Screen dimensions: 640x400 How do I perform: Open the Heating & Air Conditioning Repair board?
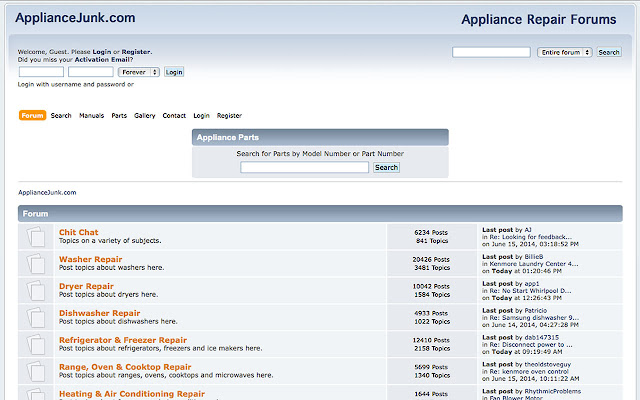coord(132,394)
